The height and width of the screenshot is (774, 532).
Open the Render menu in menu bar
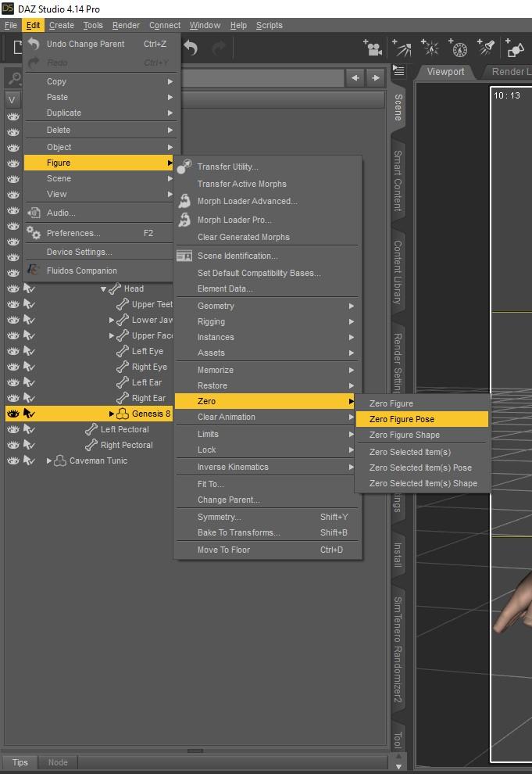(126, 25)
